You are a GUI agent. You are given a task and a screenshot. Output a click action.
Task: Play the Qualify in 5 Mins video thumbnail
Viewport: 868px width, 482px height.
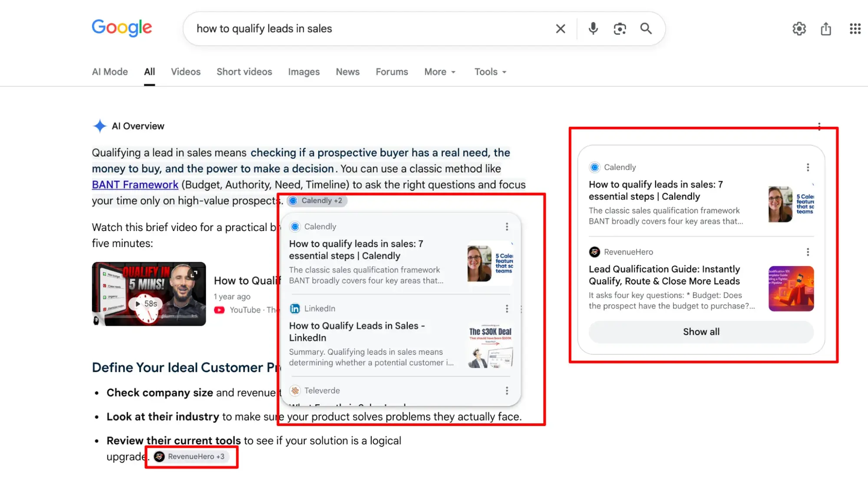point(149,294)
